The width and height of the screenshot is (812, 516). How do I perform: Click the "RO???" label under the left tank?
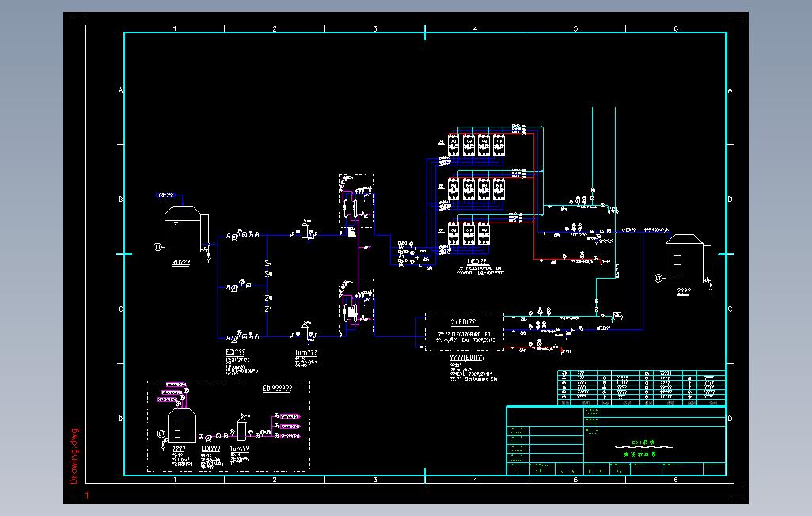click(180, 263)
